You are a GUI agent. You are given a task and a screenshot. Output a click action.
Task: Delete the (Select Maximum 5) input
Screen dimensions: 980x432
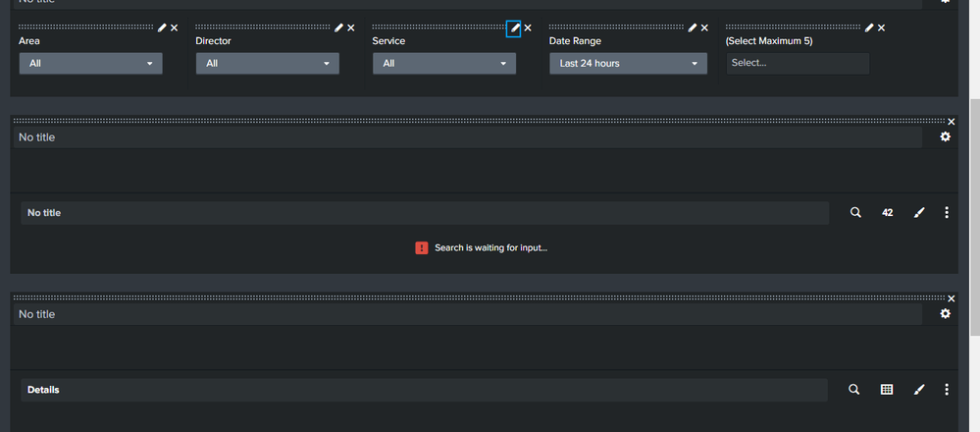(881, 28)
